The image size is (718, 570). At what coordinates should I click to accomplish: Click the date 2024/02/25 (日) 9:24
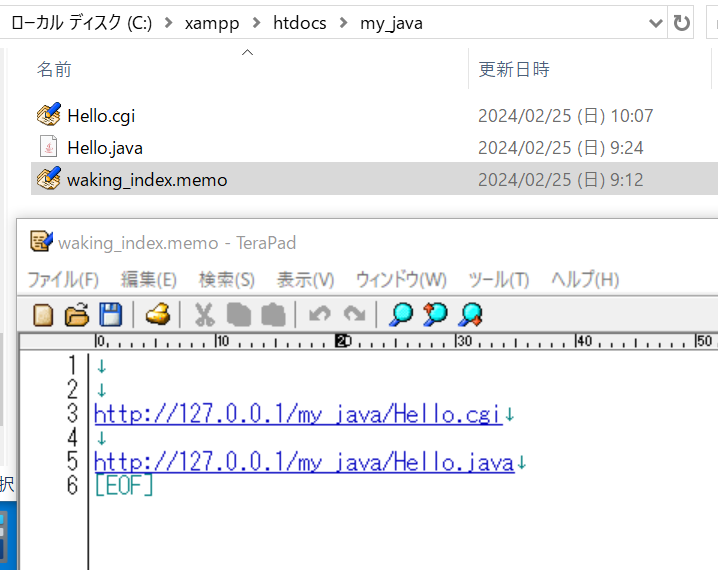[560, 148]
